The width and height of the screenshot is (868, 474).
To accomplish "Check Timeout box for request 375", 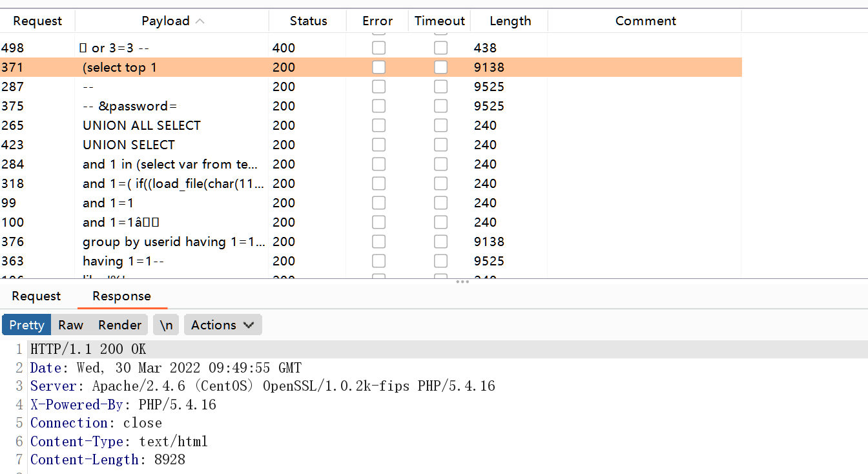I will [440, 106].
